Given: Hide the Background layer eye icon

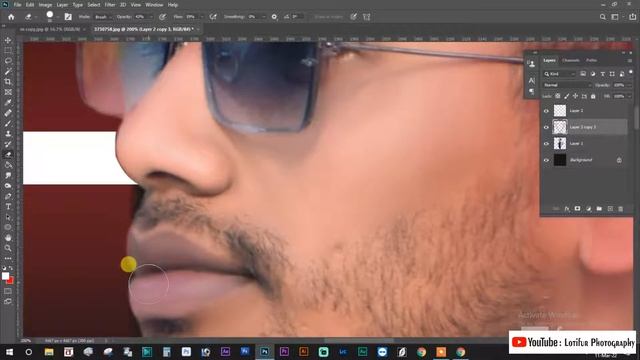Looking at the screenshot, I should pos(546,160).
